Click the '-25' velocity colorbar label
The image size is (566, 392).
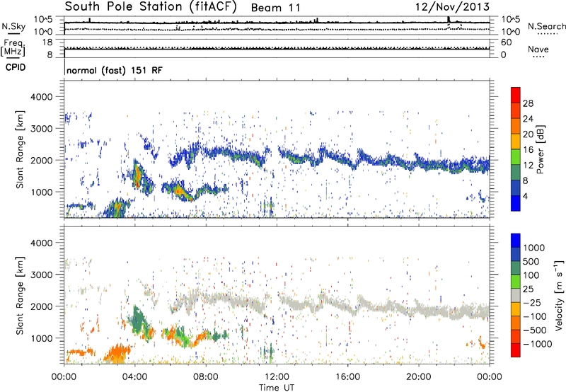(532, 303)
